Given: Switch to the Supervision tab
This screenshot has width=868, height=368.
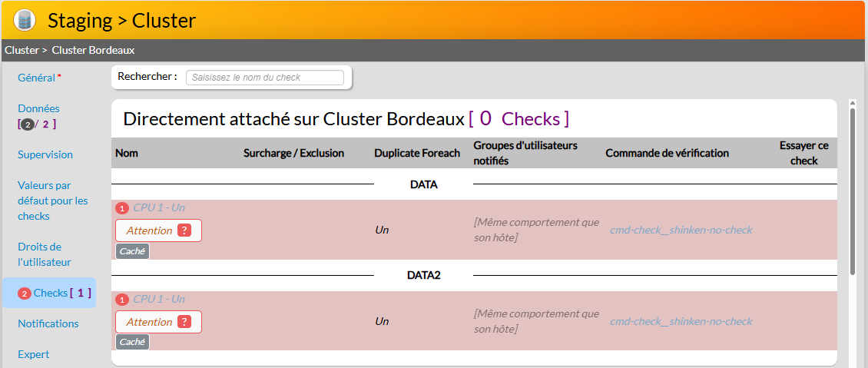Looking at the screenshot, I should pyautogui.click(x=45, y=154).
